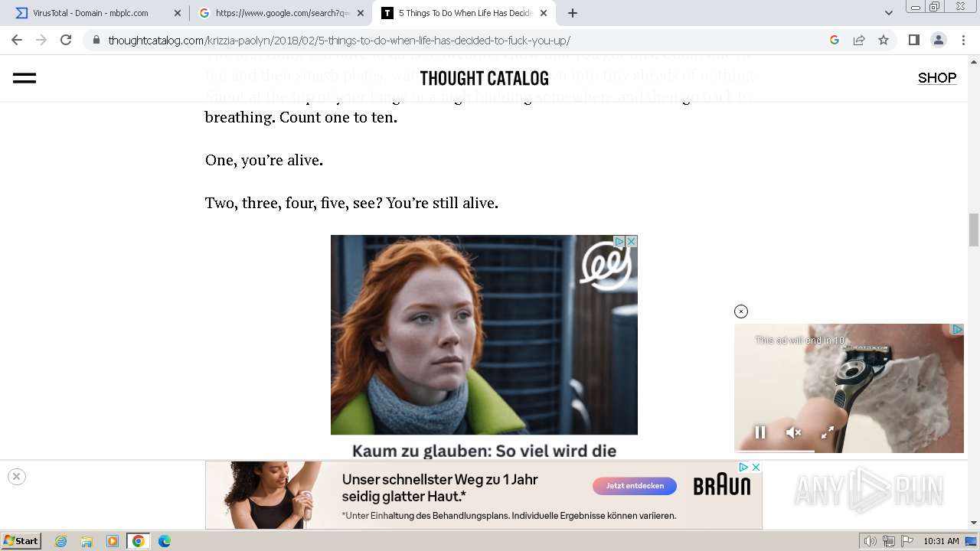
Task: Click the page vertical scrollbar thumb
Action: point(974,230)
